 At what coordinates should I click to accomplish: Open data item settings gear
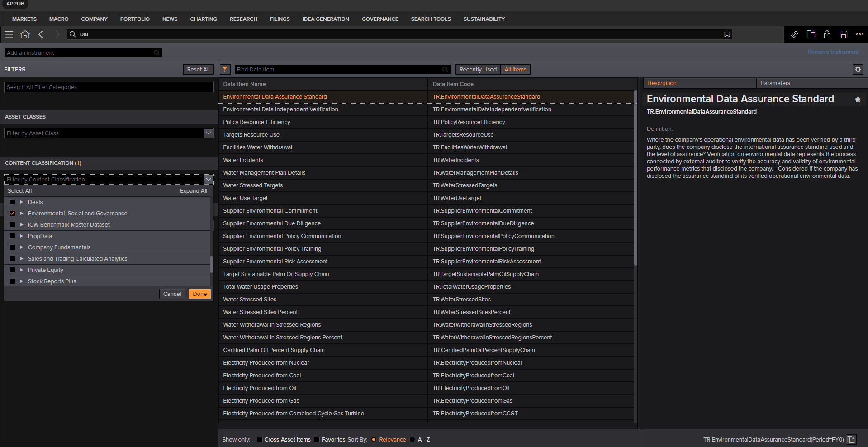click(x=858, y=69)
